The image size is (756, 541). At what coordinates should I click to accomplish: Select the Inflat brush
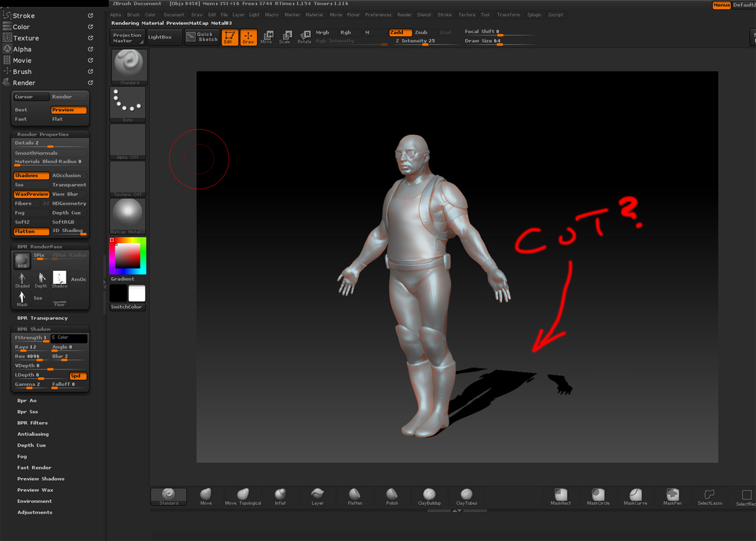coord(280,496)
